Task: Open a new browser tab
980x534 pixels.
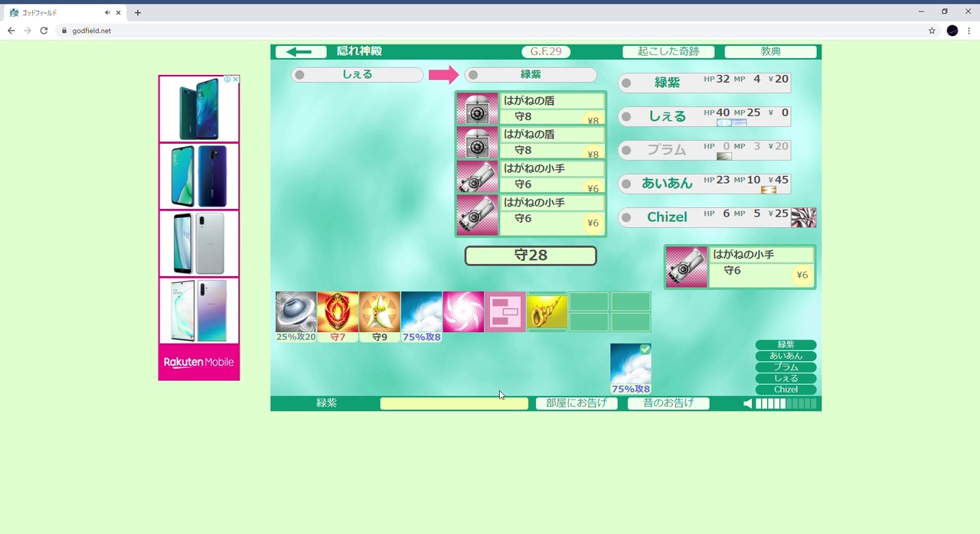Action: [138, 12]
